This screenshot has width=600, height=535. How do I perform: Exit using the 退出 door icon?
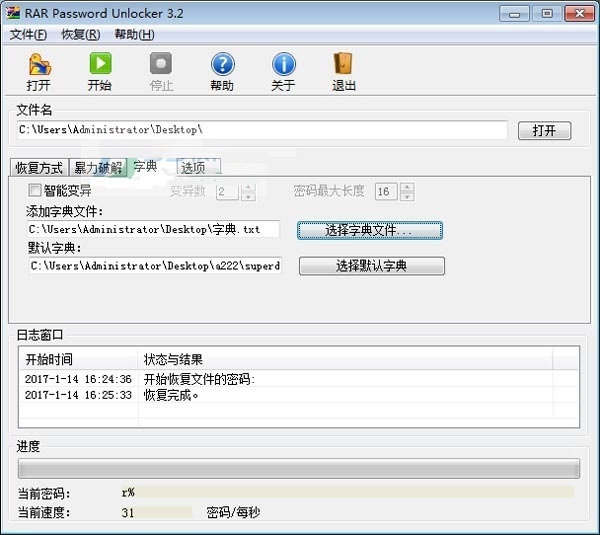(x=343, y=63)
